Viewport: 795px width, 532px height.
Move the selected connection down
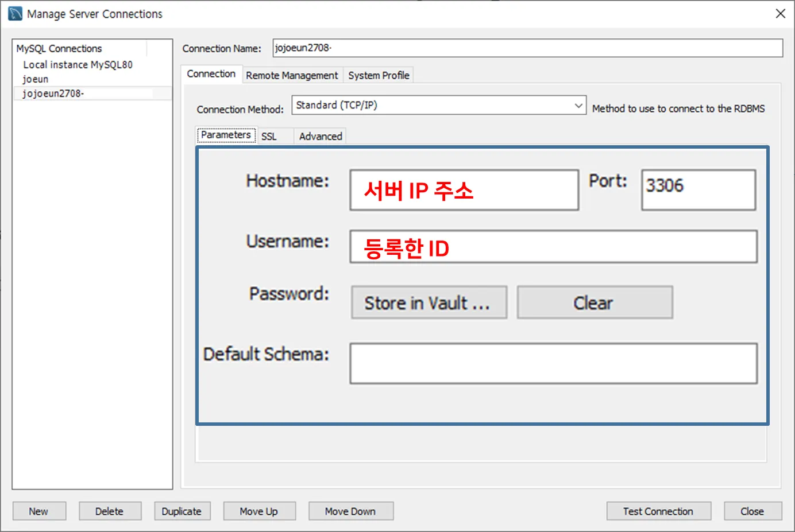coord(350,511)
